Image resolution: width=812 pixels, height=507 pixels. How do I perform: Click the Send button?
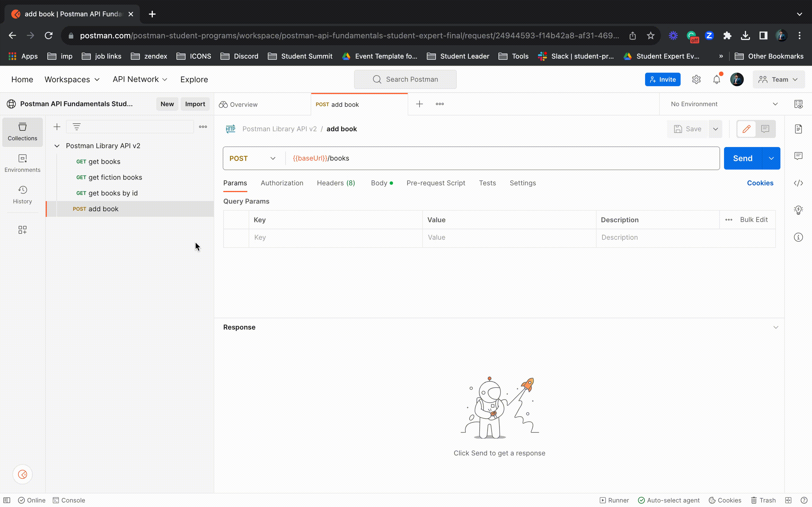pos(743,158)
